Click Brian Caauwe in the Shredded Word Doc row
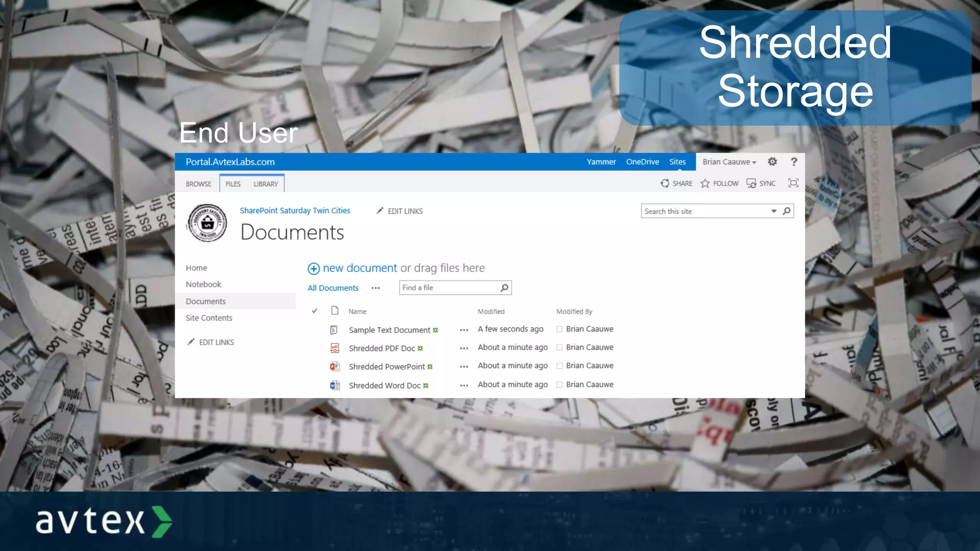 [x=590, y=385]
